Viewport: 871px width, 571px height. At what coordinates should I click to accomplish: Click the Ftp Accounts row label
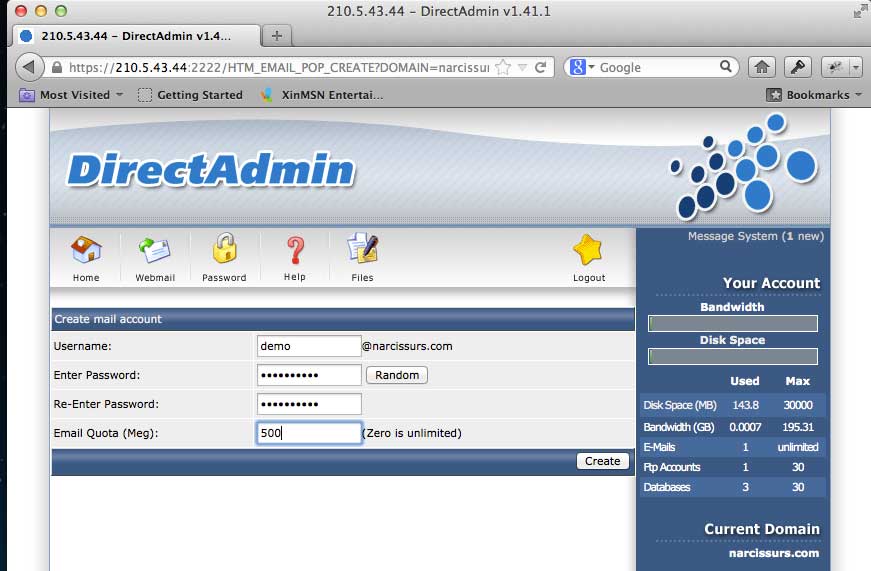(672, 467)
